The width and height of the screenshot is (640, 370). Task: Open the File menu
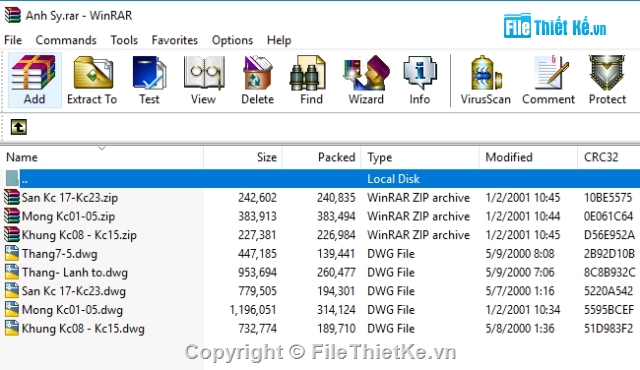tap(13, 40)
